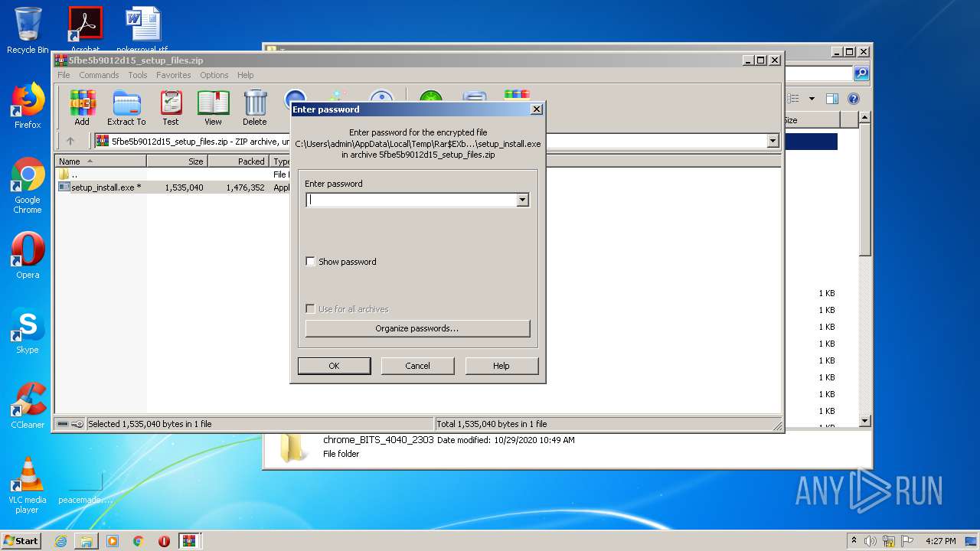The height and width of the screenshot is (551, 980).
Task: Click the Test archive toolbar icon
Action: click(x=171, y=108)
